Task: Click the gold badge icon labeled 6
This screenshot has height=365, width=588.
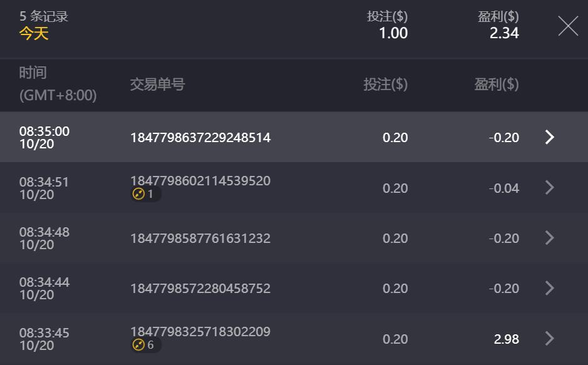Action: coord(138,345)
